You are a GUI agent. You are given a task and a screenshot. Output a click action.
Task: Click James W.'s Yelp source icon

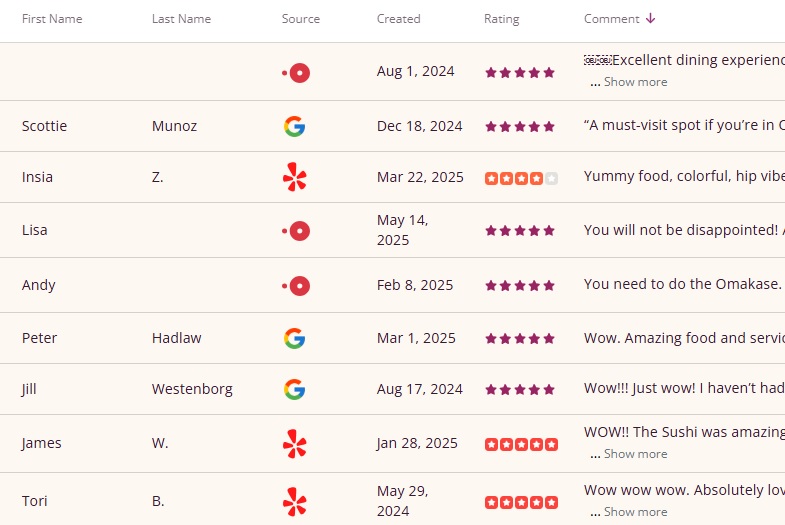[x=294, y=444]
